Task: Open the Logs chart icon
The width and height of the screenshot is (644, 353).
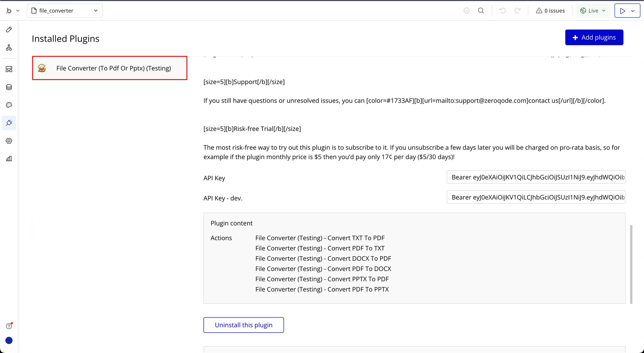Action: pyautogui.click(x=9, y=159)
